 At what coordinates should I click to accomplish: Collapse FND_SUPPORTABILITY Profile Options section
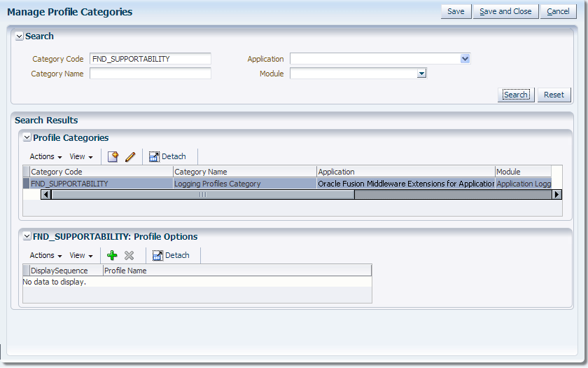(27, 237)
